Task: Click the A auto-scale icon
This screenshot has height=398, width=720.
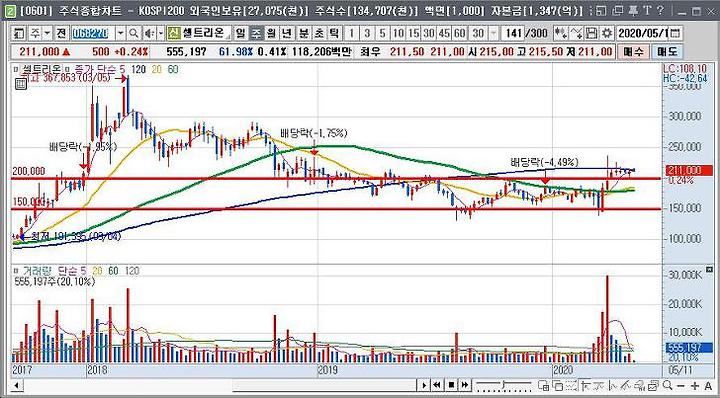Action: click(708, 386)
